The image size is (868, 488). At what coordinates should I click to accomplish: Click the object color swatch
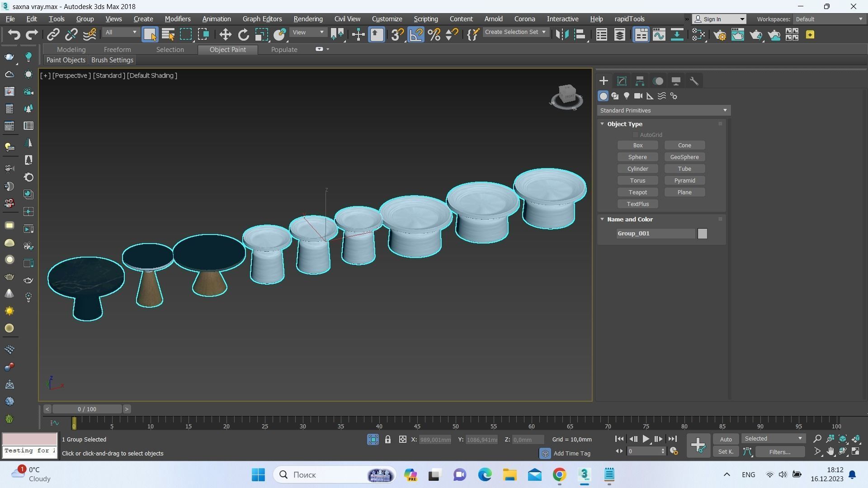[x=702, y=234]
